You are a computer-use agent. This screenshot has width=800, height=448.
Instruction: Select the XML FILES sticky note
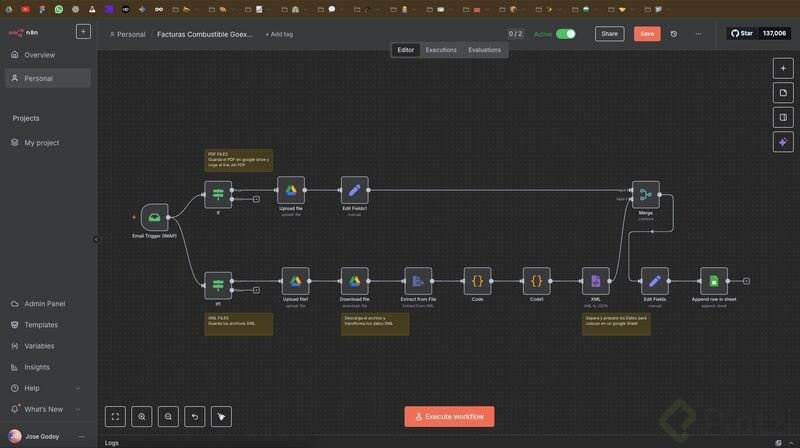point(238,325)
